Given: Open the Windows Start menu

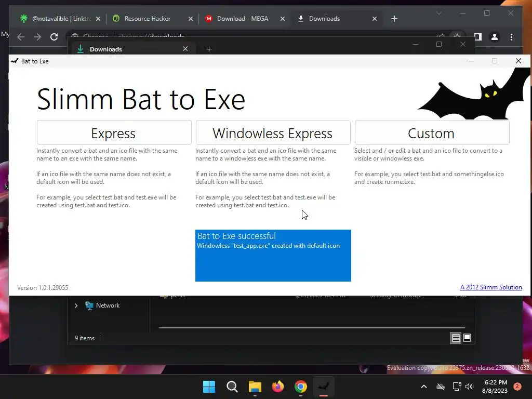Looking at the screenshot, I should pyautogui.click(x=209, y=387).
